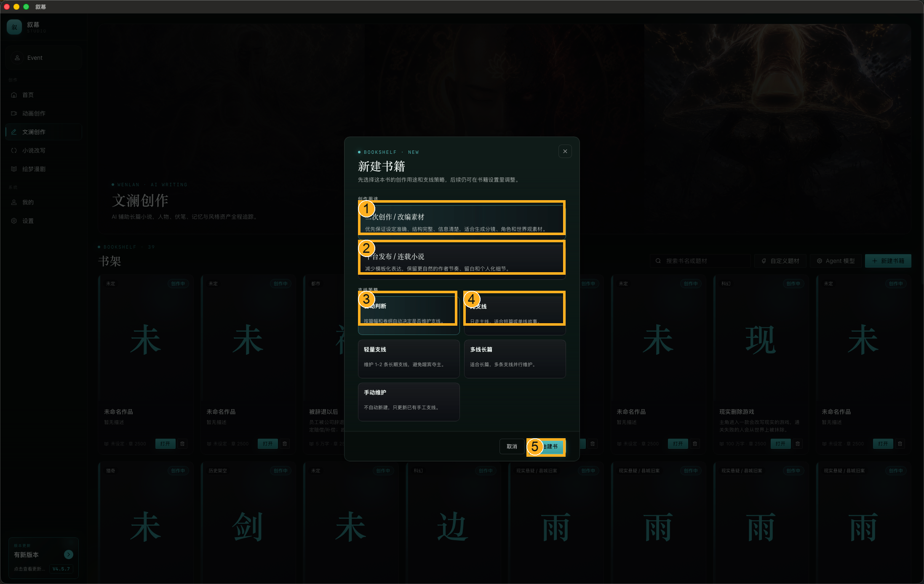
Task: Choose the 轻量支线 subplot strategy
Action: click(x=409, y=359)
